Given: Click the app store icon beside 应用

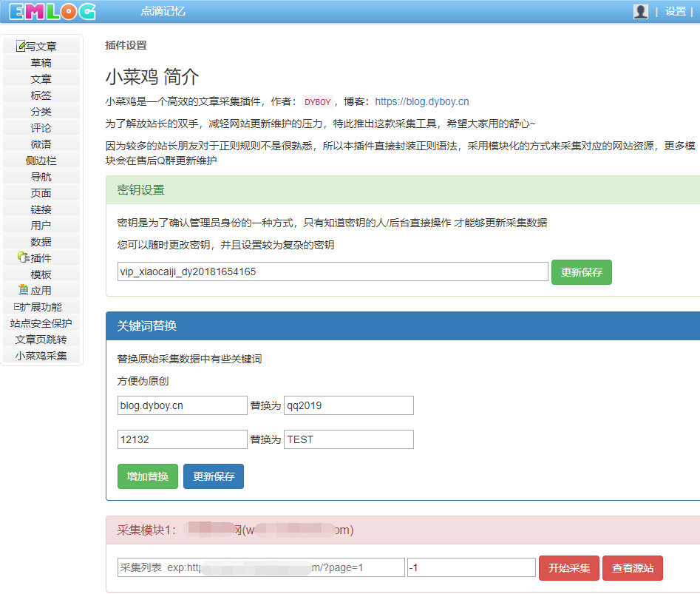Looking at the screenshot, I should [x=23, y=290].
